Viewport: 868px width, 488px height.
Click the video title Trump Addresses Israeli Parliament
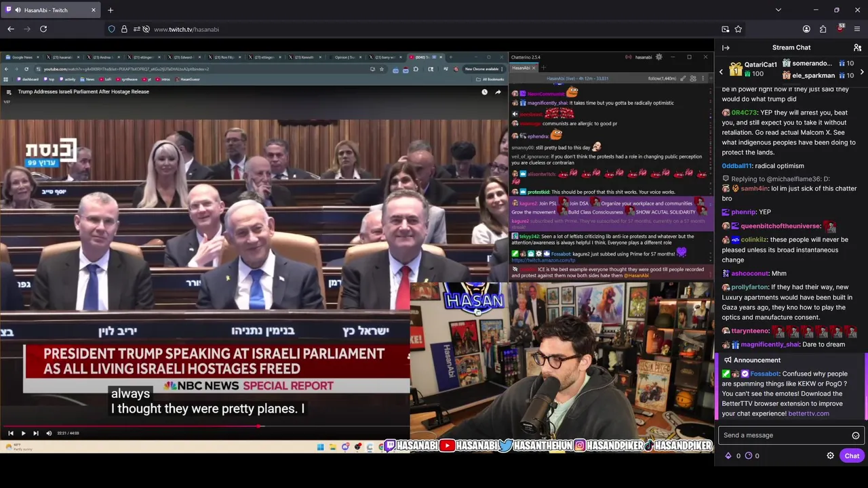tap(83, 91)
